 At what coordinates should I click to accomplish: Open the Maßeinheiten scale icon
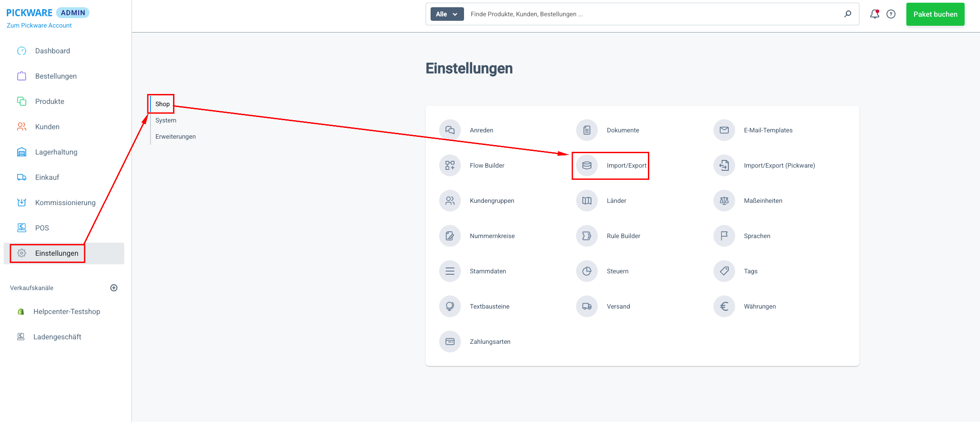(724, 201)
